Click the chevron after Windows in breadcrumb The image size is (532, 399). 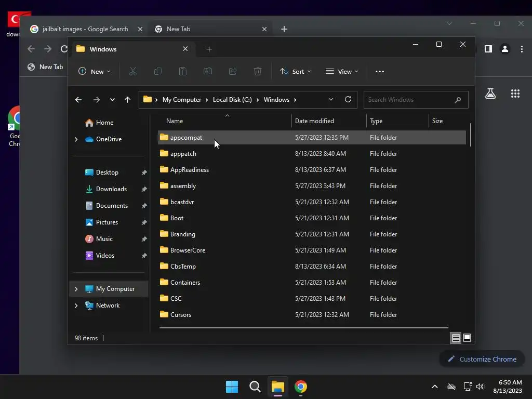[295, 100]
